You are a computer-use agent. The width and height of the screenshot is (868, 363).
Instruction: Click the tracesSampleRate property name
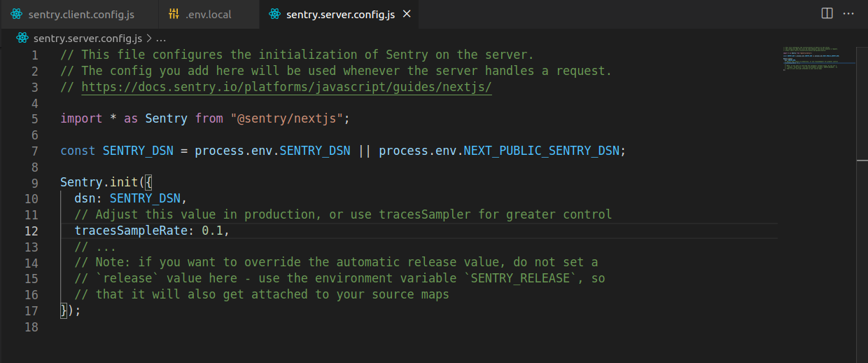[x=131, y=231]
